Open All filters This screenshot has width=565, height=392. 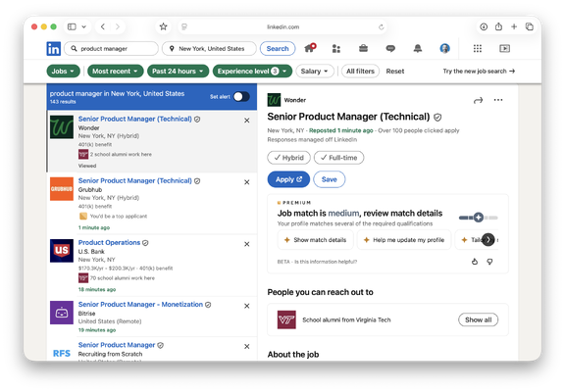[360, 72]
